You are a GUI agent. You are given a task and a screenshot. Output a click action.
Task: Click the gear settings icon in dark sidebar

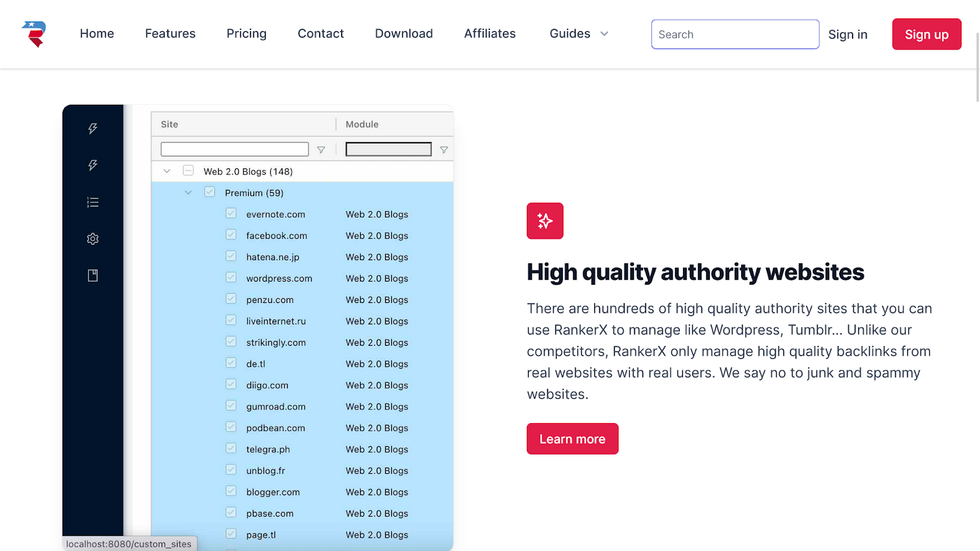tap(92, 239)
